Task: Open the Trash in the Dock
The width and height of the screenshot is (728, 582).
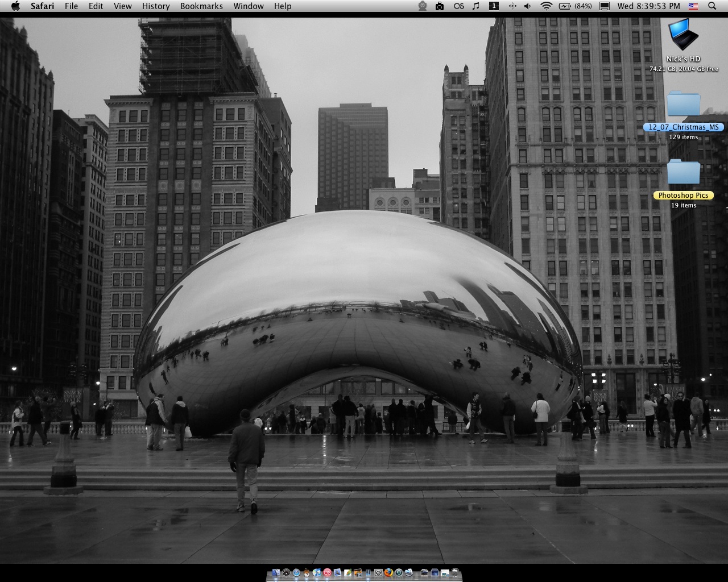Action: pyautogui.click(x=455, y=572)
